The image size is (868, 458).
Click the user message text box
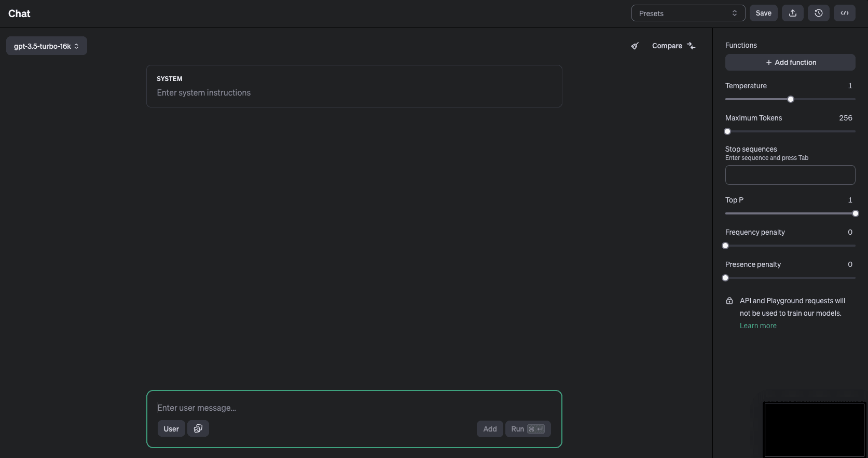[x=354, y=408]
